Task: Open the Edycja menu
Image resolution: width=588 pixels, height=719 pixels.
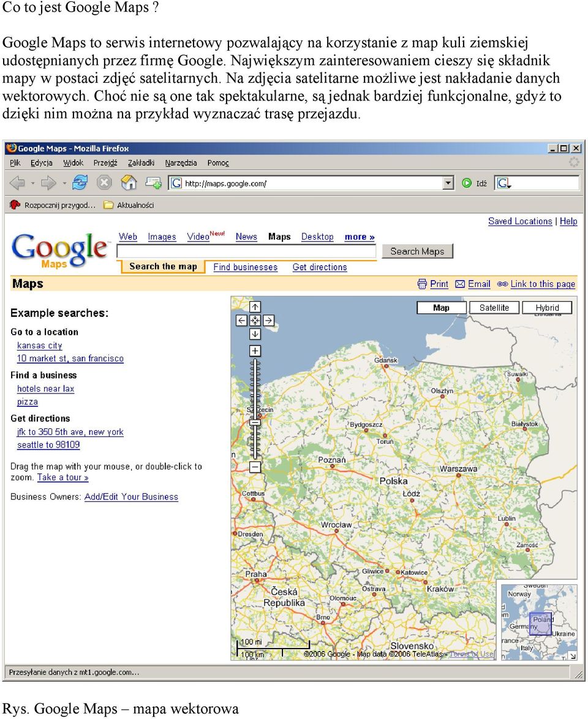Action: (x=41, y=163)
